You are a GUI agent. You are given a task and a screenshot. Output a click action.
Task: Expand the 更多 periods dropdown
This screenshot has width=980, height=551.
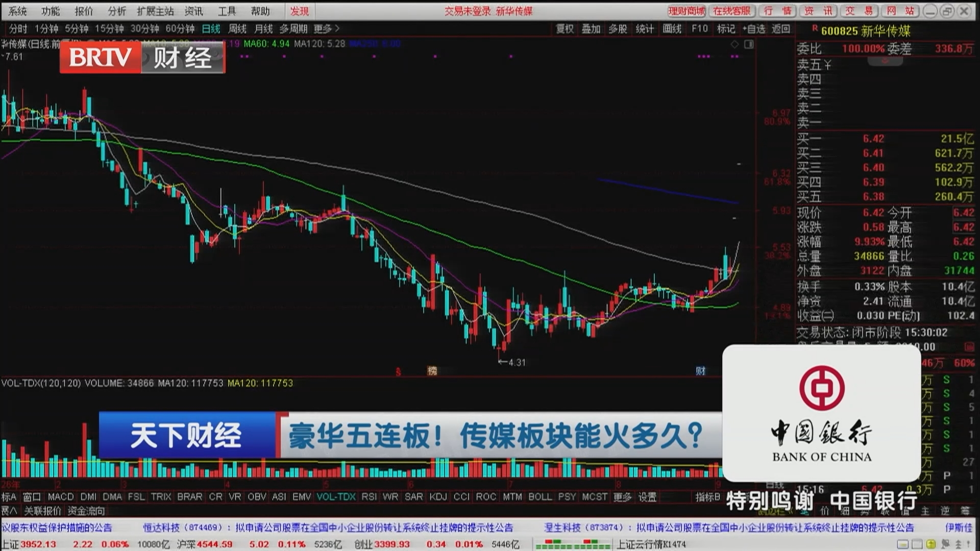[x=326, y=29]
